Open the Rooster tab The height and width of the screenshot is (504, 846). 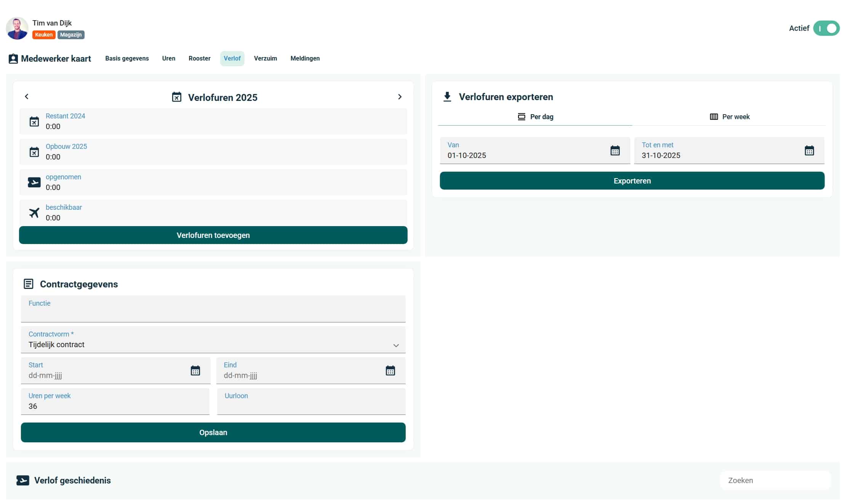click(x=199, y=59)
